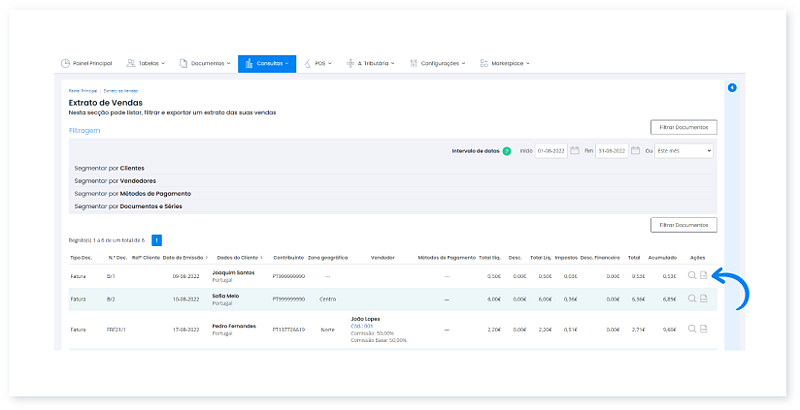
Task: Select page 1 in the pagination
Action: 157,240
